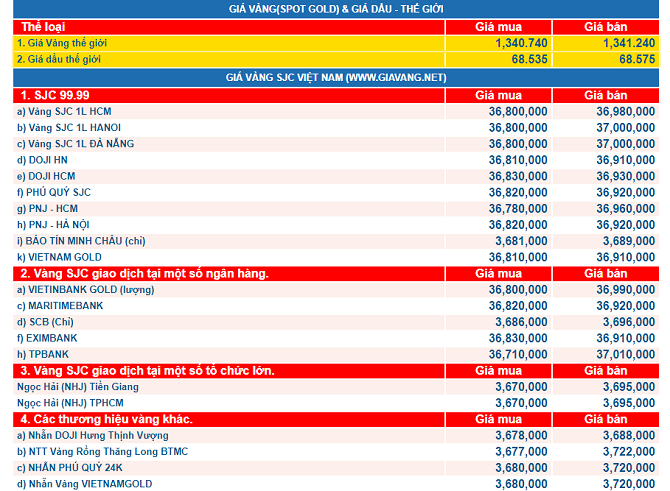Select Bảo Tín Minh Châu sell price 3,689,000
Viewport: 670px width, 491px height.
click(629, 241)
